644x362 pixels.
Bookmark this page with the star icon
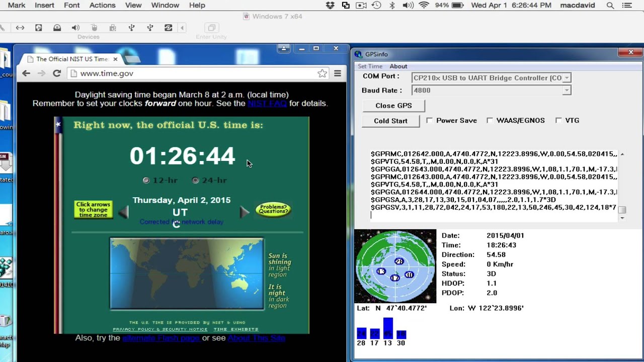click(x=322, y=73)
